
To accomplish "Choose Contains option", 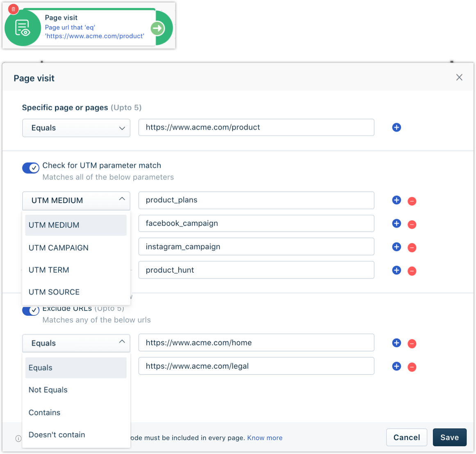I will coord(76,413).
